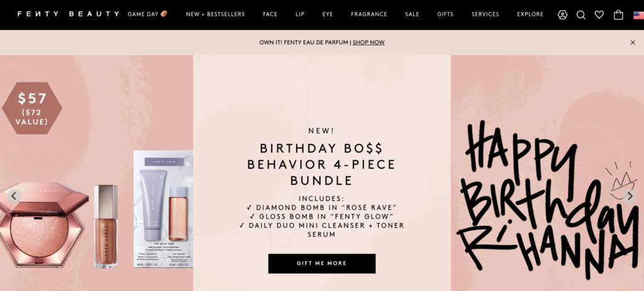This screenshot has height=291, width=644.
Task: Click the Shop Now banner link
Action: point(369,42)
